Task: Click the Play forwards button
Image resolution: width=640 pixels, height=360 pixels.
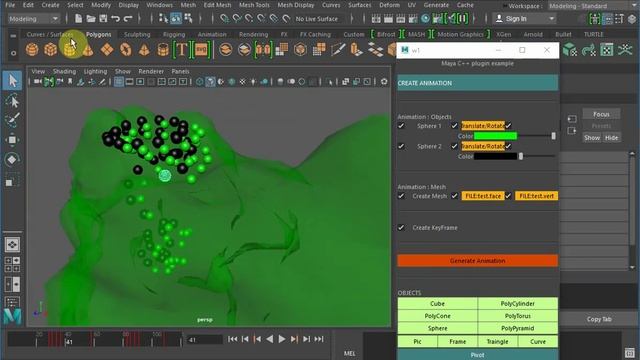Action: click(282, 339)
